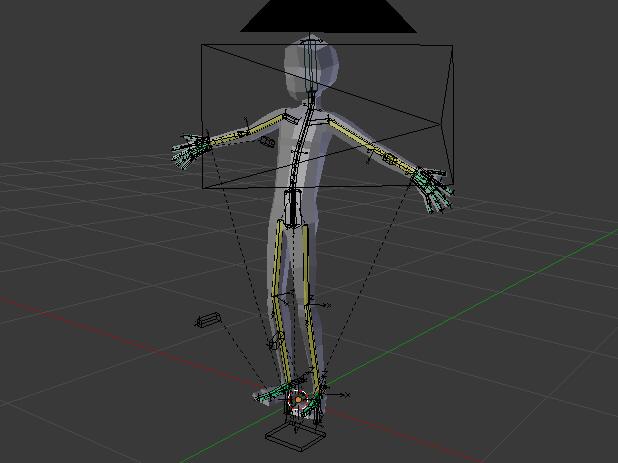Select the yellow thigh bone of screen-right leg

point(306,265)
